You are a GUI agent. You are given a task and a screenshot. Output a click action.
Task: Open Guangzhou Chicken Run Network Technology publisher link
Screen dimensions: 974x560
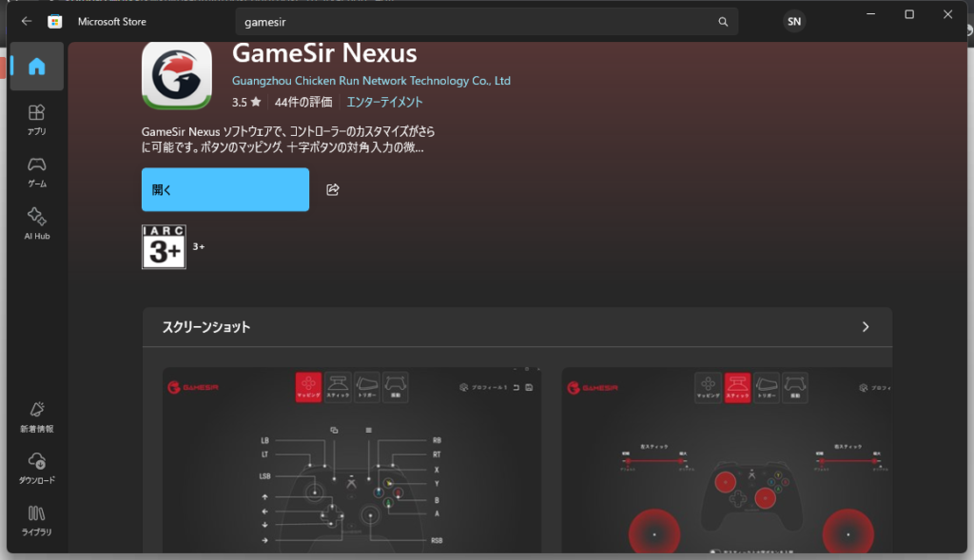point(372,81)
